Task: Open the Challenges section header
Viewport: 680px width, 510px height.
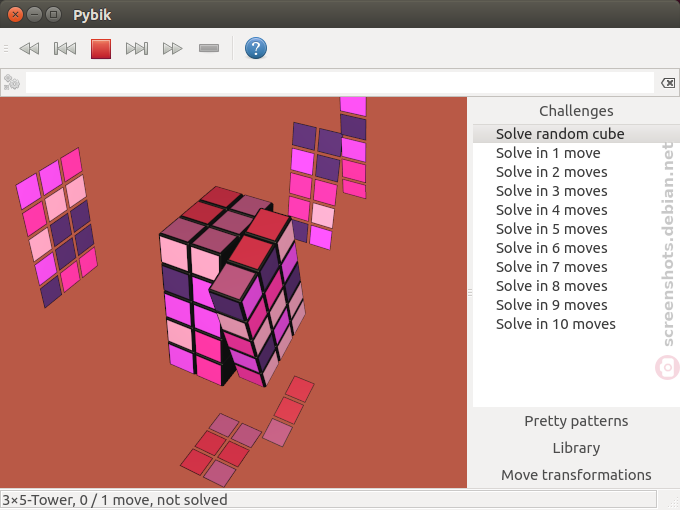Action: 576,111
